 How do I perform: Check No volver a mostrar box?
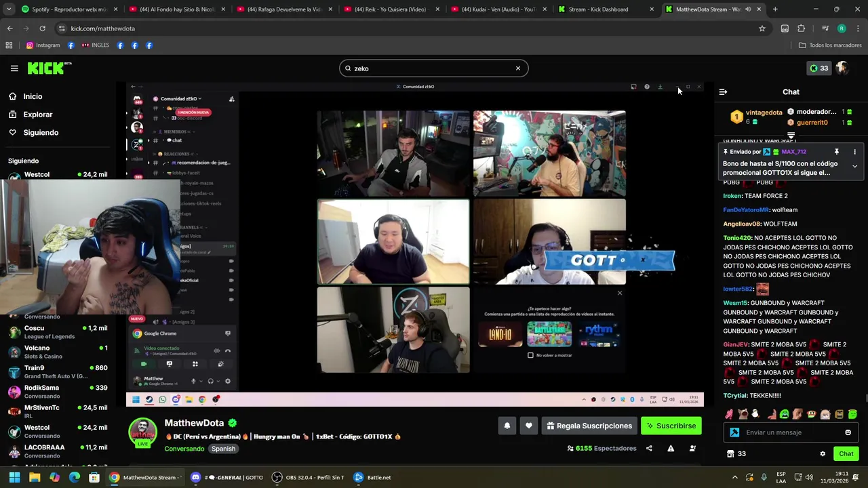[530, 355]
